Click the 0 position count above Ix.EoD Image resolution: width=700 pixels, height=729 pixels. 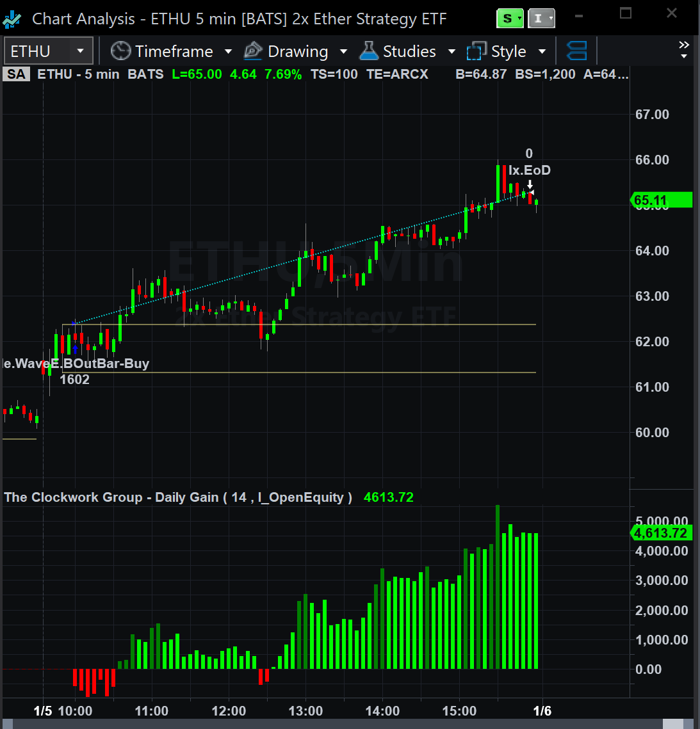529,154
